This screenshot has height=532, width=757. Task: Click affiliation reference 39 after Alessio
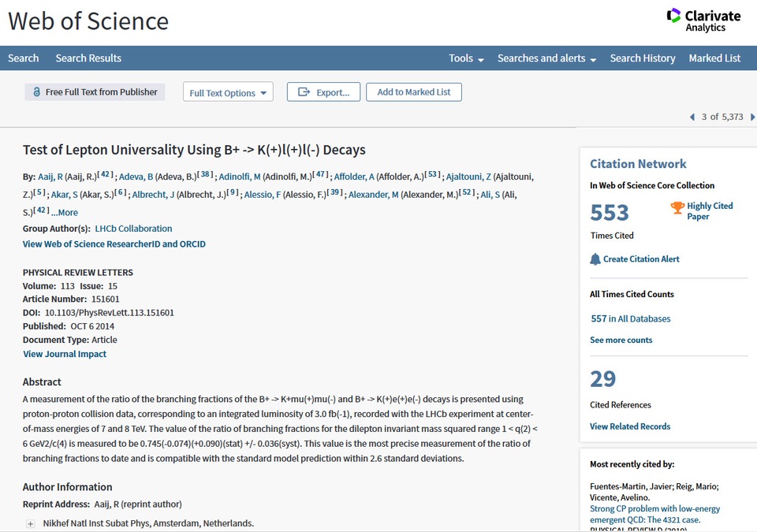pyautogui.click(x=335, y=192)
